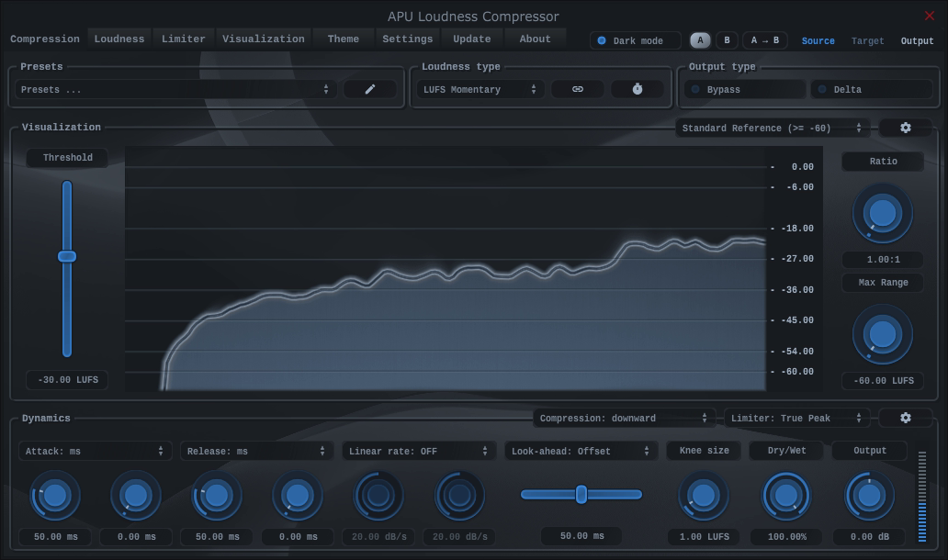Image resolution: width=948 pixels, height=560 pixels.
Task: Open Attack: ms unit dropdown
Action: 95,452
